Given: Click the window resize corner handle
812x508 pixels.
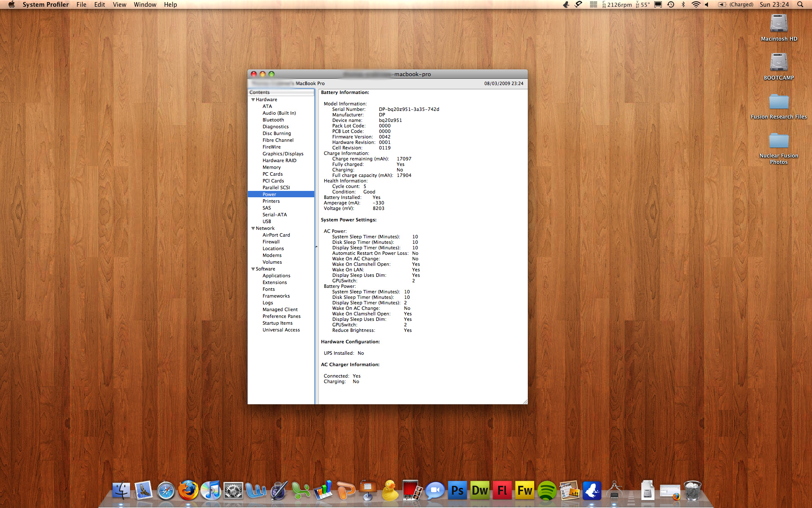Looking at the screenshot, I should click(525, 401).
